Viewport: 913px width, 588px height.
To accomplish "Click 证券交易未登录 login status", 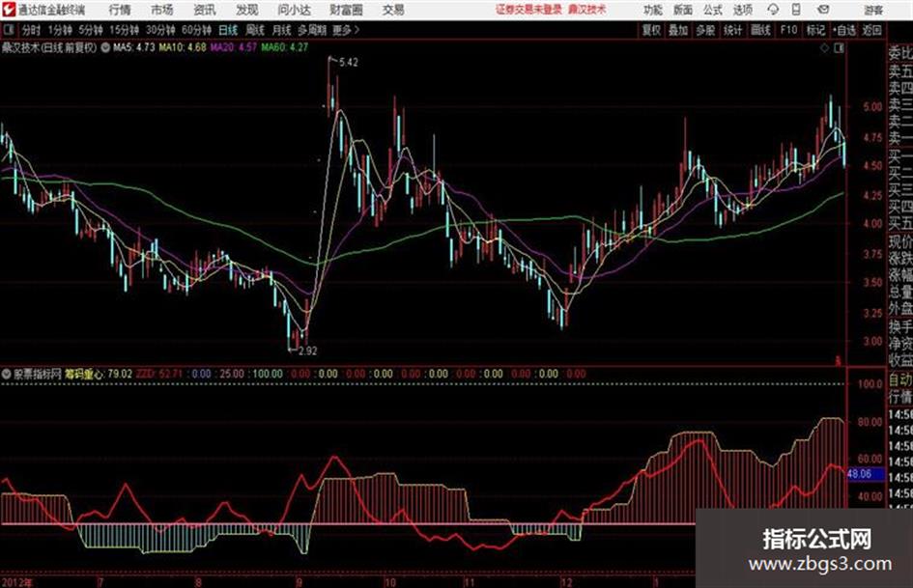I will point(529,10).
